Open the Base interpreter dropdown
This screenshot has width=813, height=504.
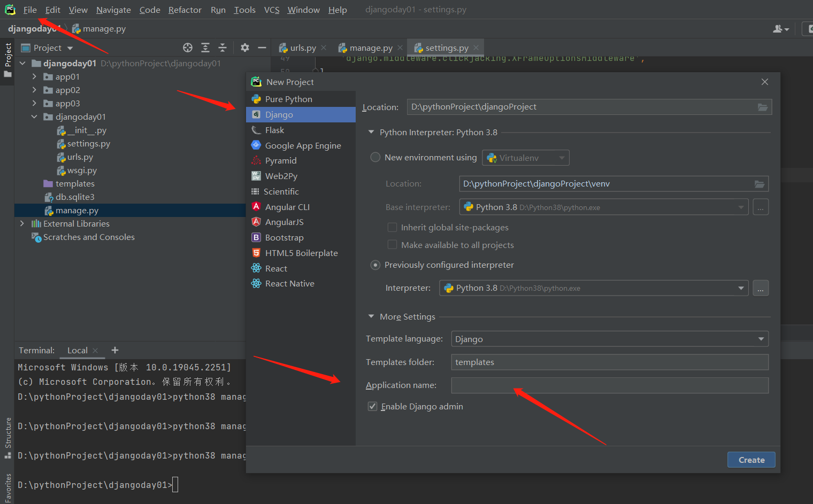tap(604, 207)
